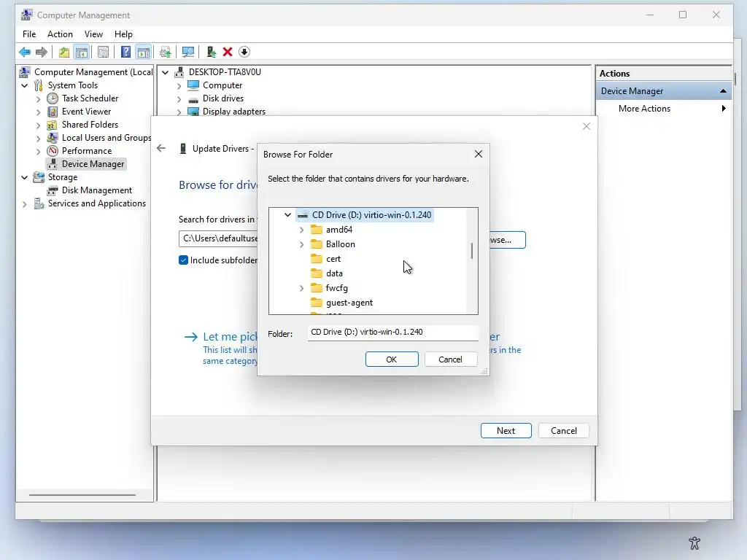Select Local Users and Groups node
This screenshot has height=560, width=747.
[x=107, y=138]
